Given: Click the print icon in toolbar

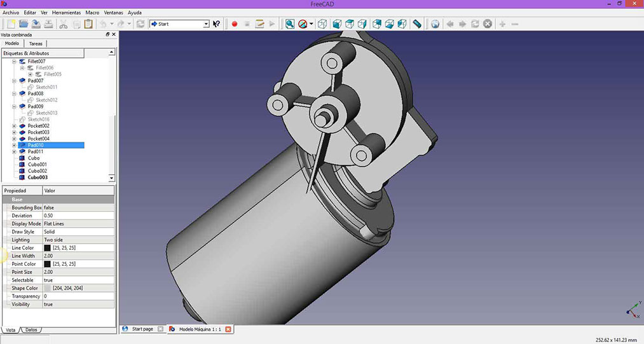Looking at the screenshot, I should [48, 24].
